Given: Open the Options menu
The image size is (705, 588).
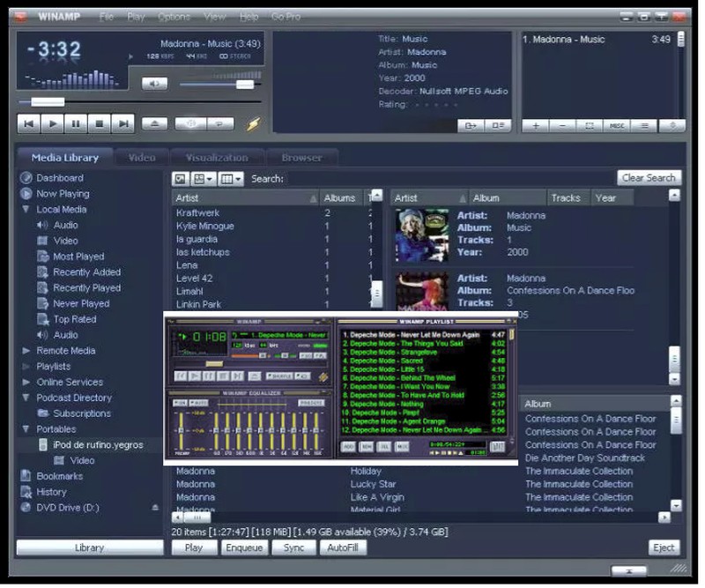Looking at the screenshot, I should tap(174, 17).
